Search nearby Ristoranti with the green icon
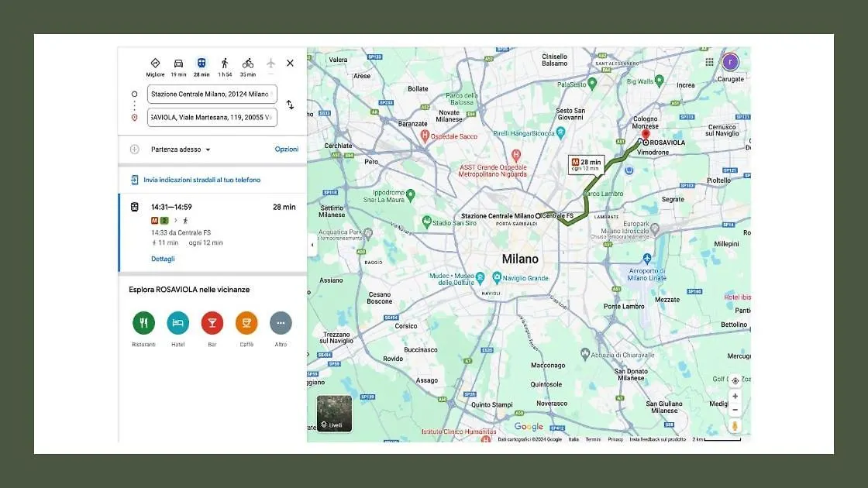 [x=144, y=323]
